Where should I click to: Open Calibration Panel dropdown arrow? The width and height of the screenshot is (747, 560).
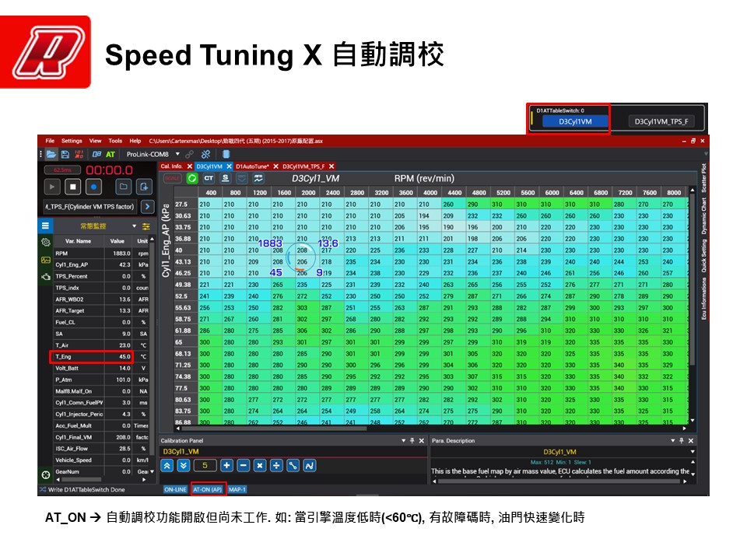click(404, 441)
